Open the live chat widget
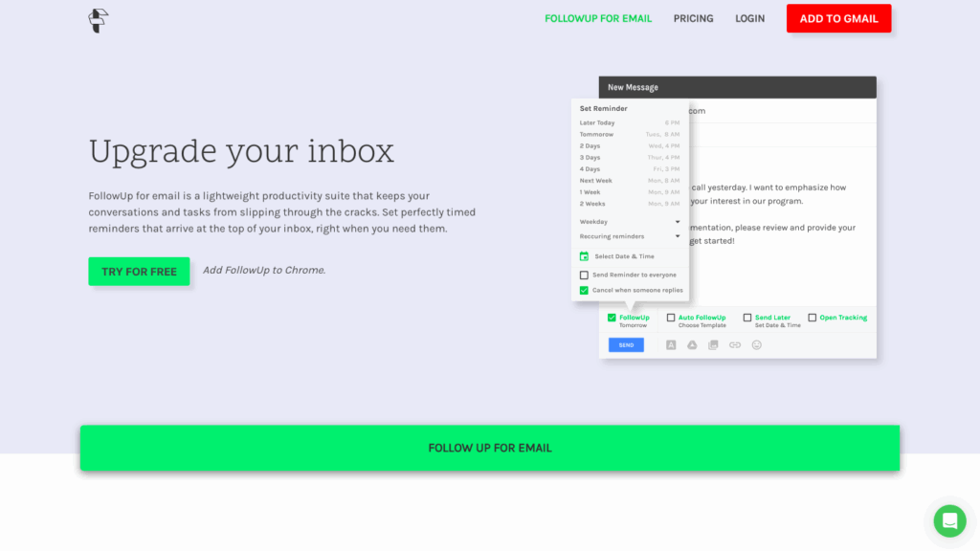The height and width of the screenshot is (551, 980). coord(949,520)
